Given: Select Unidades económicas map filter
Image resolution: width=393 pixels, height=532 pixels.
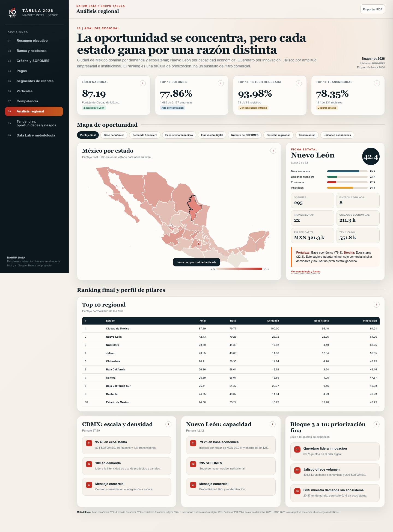Looking at the screenshot, I should coord(337,135).
